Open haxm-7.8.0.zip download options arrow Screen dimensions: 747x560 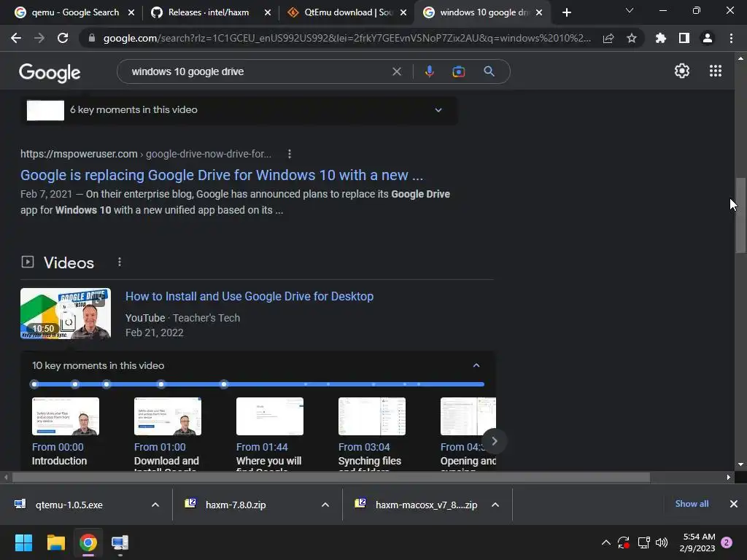click(x=325, y=505)
